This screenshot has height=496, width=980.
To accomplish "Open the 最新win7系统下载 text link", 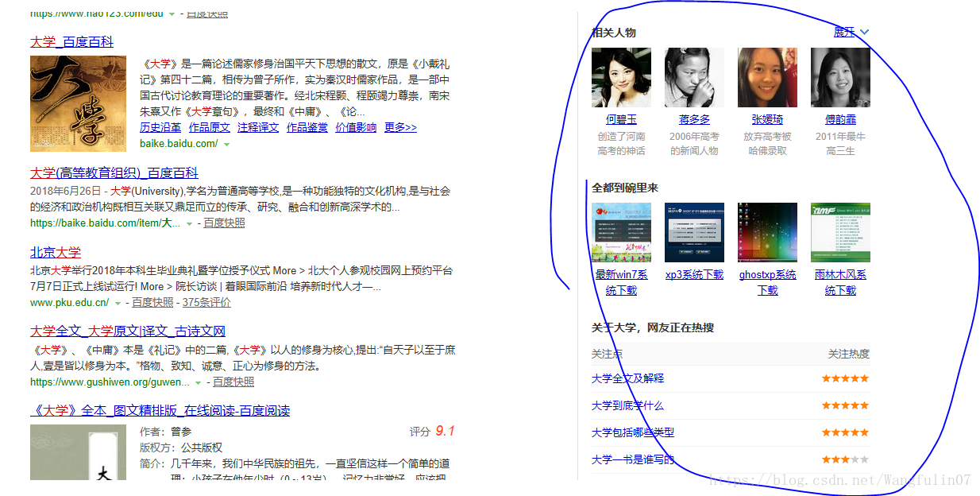I will pyautogui.click(x=621, y=282).
